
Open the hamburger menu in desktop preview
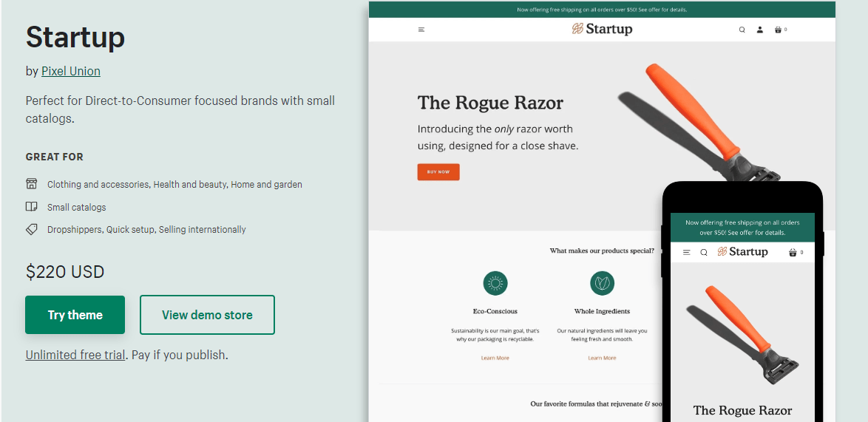click(421, 30)
